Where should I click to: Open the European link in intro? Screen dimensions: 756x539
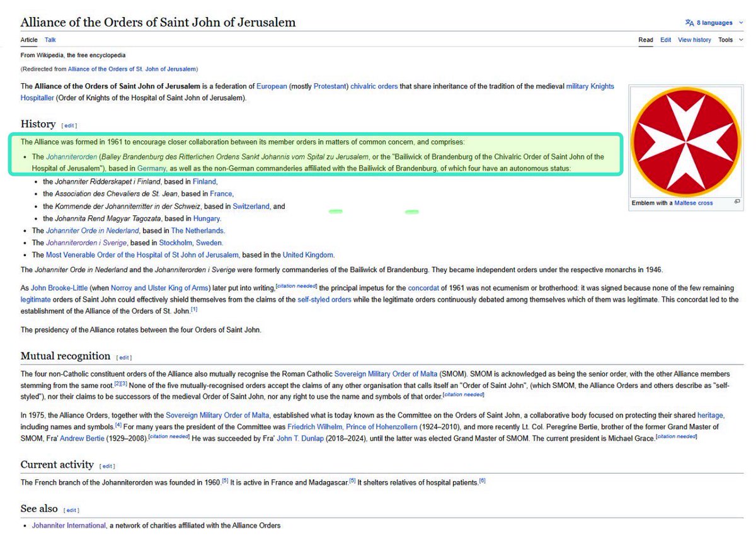tap(272, 86)
